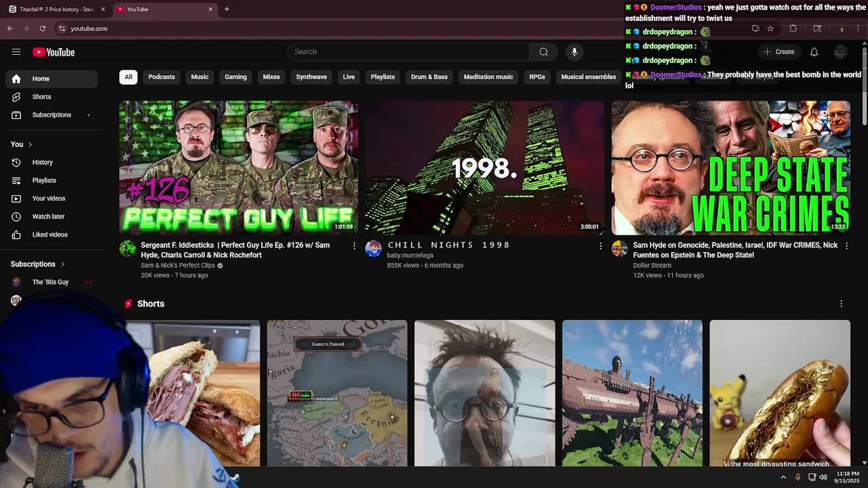
Task: Open options menu for CHILL NIGHTS 1998 video
Action: pos(600,246)
